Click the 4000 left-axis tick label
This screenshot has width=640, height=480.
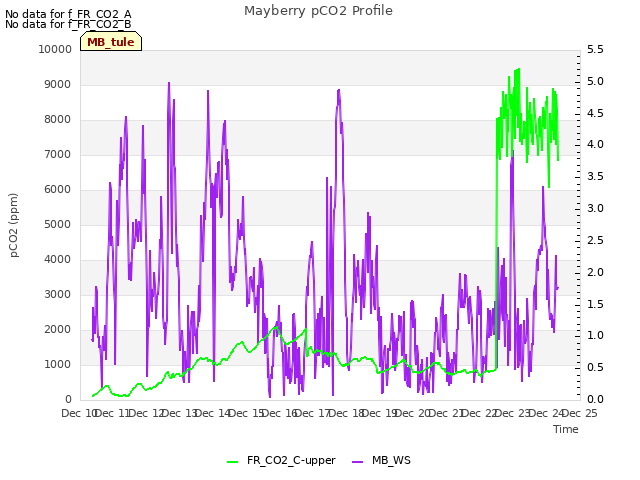[x=57, y=260]
